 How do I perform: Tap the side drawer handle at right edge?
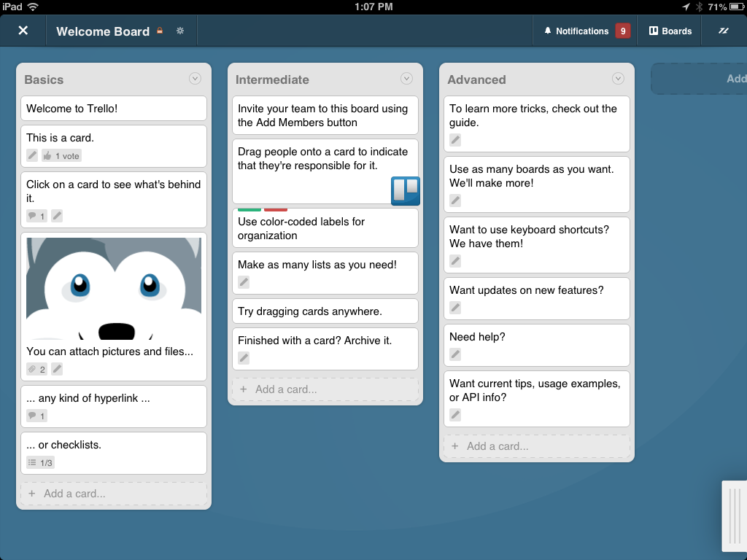(x=735, y=516)
